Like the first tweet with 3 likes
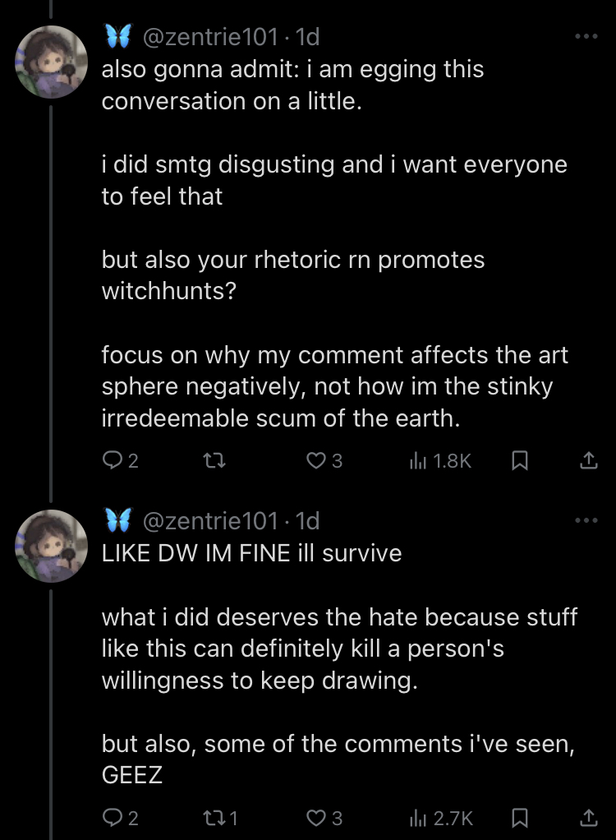Viewport: 616px width, 840px height. (324, 461)
